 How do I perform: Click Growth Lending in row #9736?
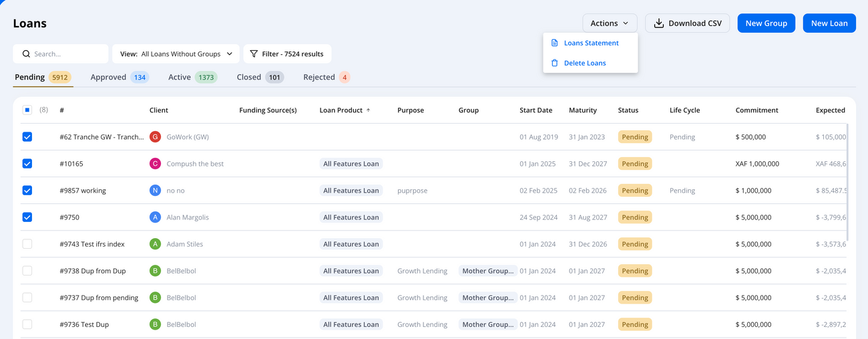point(423,324)
